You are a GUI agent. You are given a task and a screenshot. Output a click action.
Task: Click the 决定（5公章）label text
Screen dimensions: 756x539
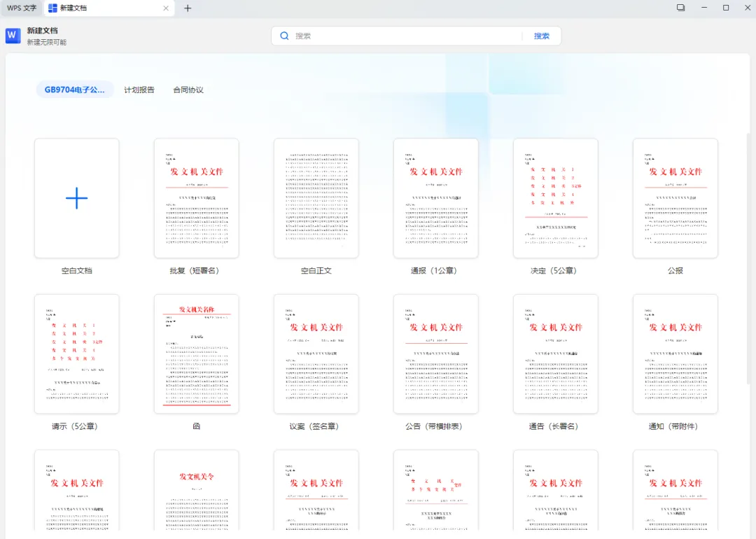(554, 270)
